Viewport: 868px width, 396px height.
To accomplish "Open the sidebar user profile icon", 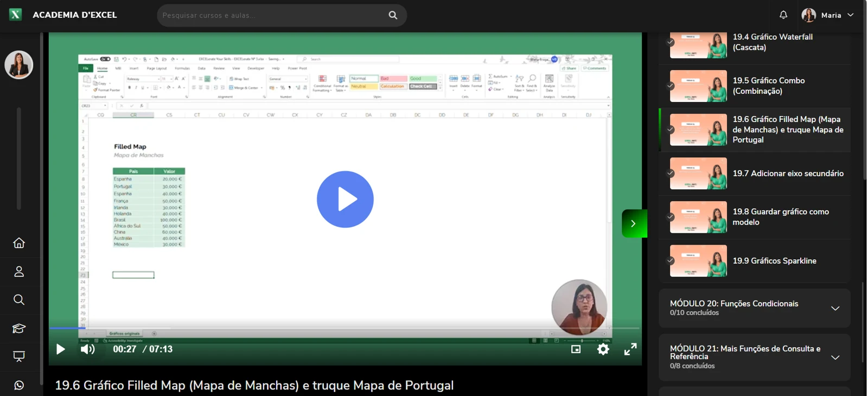I will click(19, 271).
